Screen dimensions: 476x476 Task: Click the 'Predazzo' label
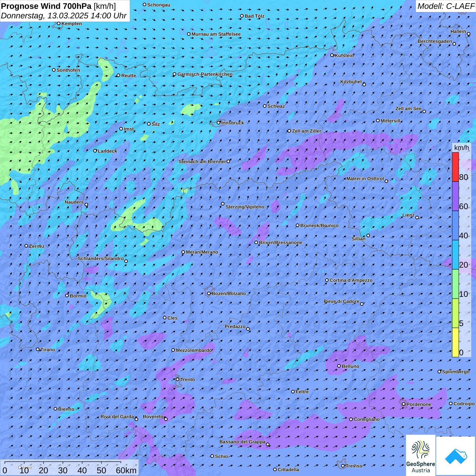click(235, 326)
